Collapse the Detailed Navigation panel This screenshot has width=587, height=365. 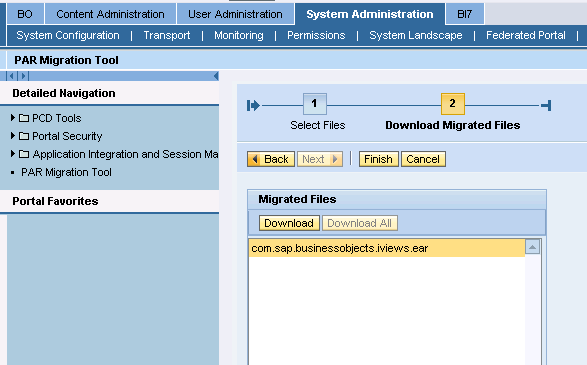(216, 76)
